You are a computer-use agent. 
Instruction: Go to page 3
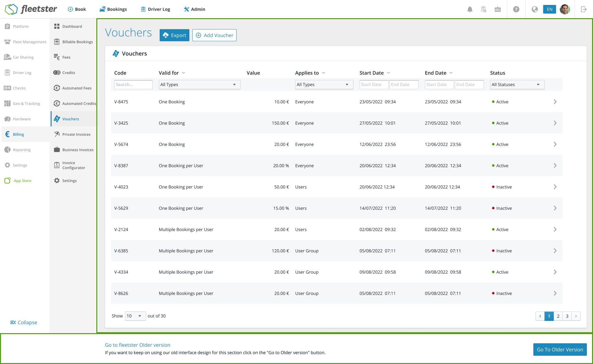(567, 316)
